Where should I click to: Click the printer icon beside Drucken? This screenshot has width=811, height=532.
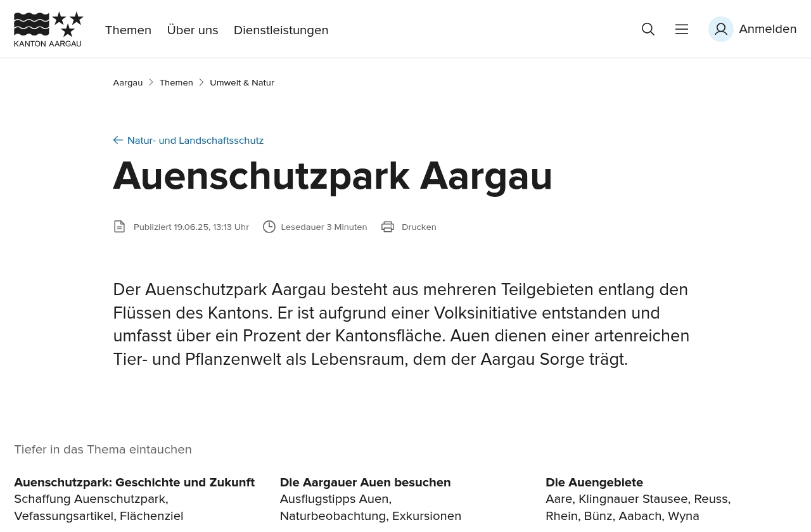tap(388, 227)
